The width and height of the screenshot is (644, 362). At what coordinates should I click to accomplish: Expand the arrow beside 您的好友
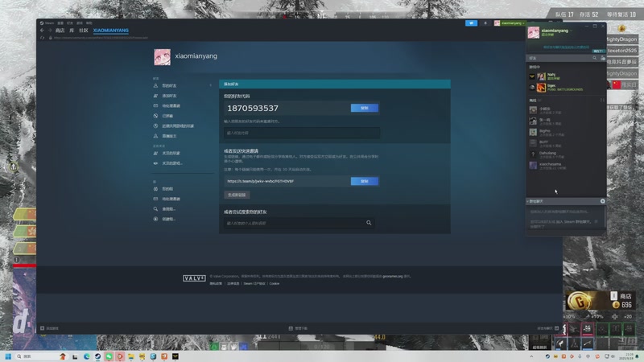coord(210,85)
